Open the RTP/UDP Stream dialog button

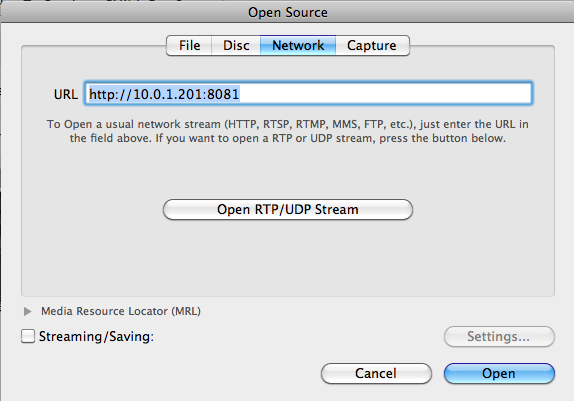[x=288, y=209]
